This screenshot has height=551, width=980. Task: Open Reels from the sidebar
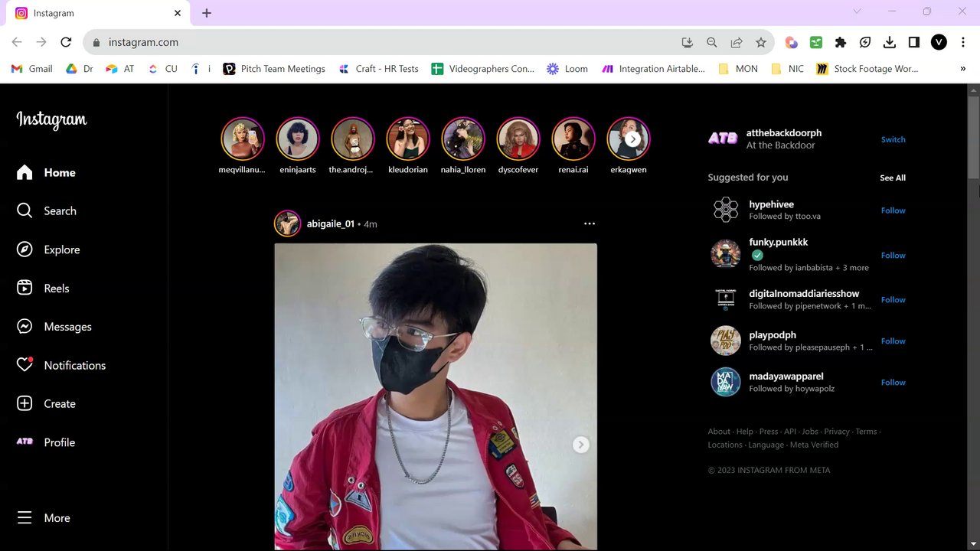point(43,288)
